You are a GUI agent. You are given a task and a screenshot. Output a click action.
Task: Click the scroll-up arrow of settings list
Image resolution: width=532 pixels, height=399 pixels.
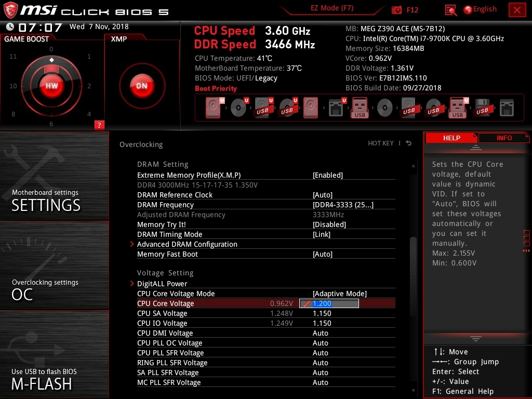pyautogui.click(x=413, y=166)
